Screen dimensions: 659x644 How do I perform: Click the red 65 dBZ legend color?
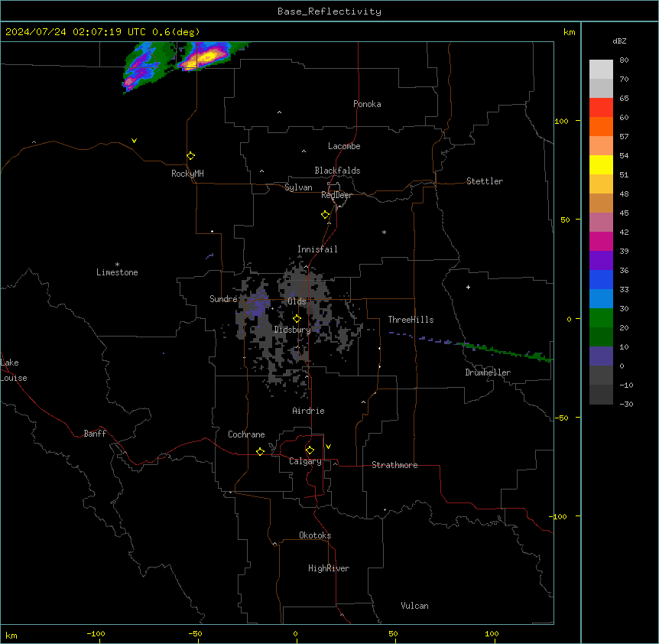[601, 108]
